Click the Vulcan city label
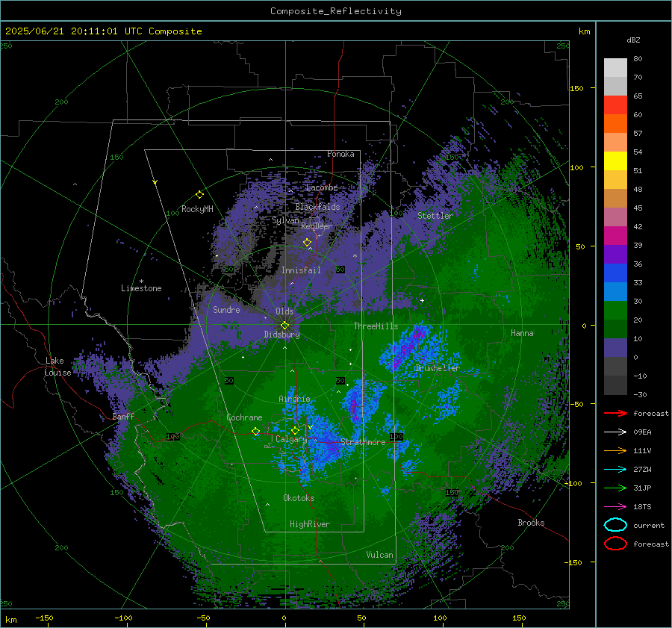This screenshot has height=628, width=672. (x=379, y=555)
